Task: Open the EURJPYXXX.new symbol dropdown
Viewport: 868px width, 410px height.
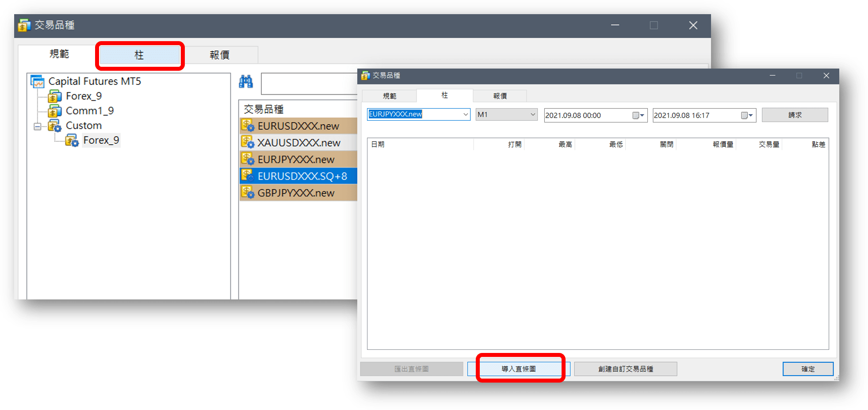Action: [x=465, y=115]
